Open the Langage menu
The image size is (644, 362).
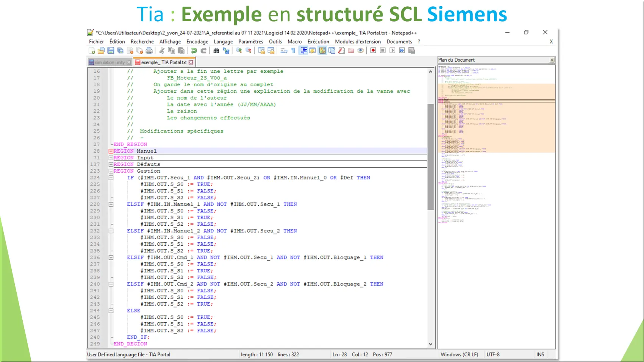223,42
